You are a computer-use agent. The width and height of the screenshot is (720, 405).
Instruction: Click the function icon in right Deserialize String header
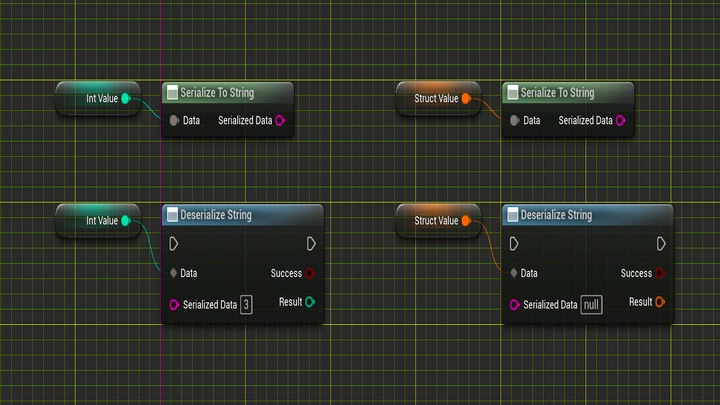512,214
